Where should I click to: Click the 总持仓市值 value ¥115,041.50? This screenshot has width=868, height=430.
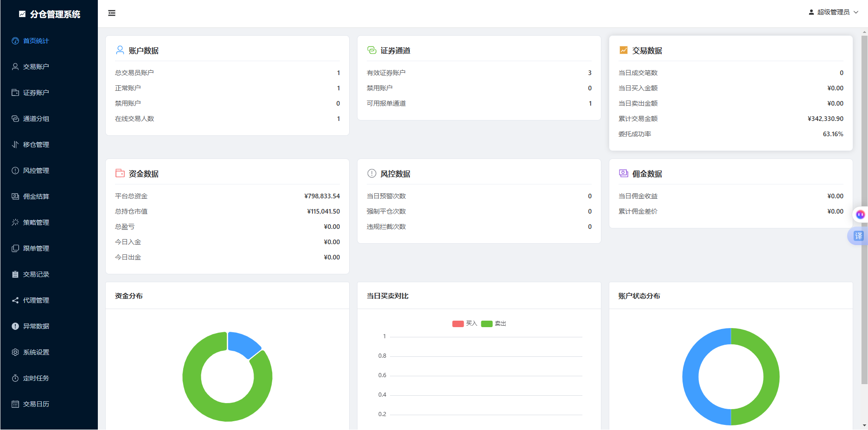(x=324, y=211)
